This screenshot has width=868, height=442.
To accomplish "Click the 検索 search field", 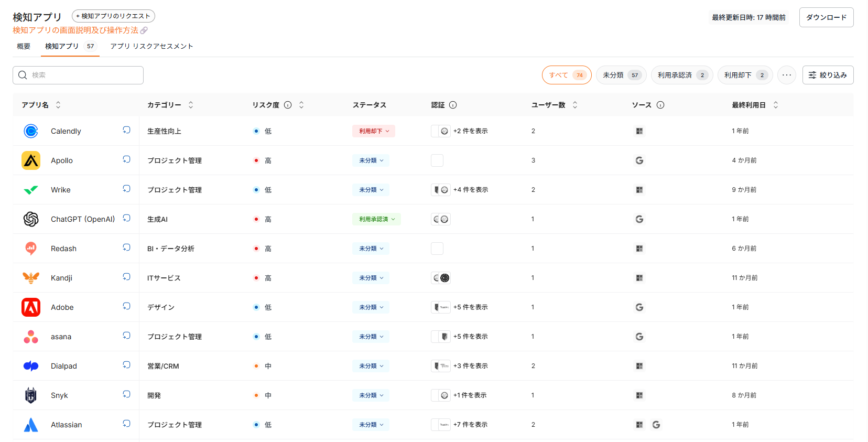I will click(x=78, y=75).
